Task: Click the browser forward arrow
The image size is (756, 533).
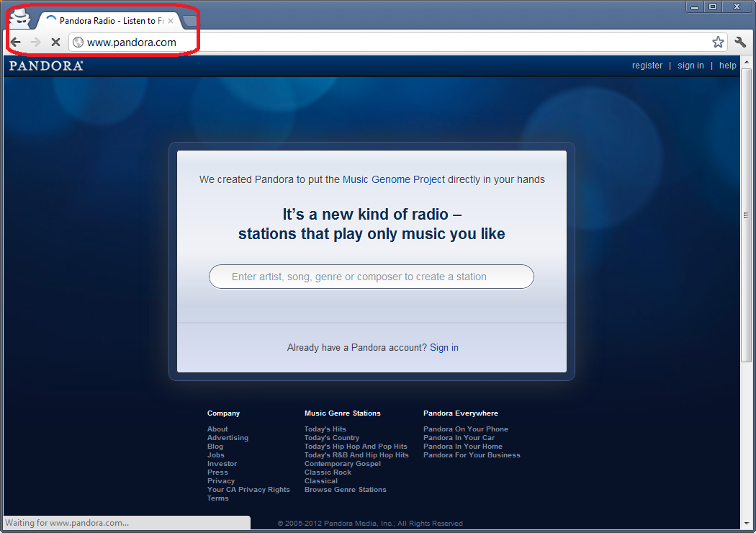Action: pos(35,42)
